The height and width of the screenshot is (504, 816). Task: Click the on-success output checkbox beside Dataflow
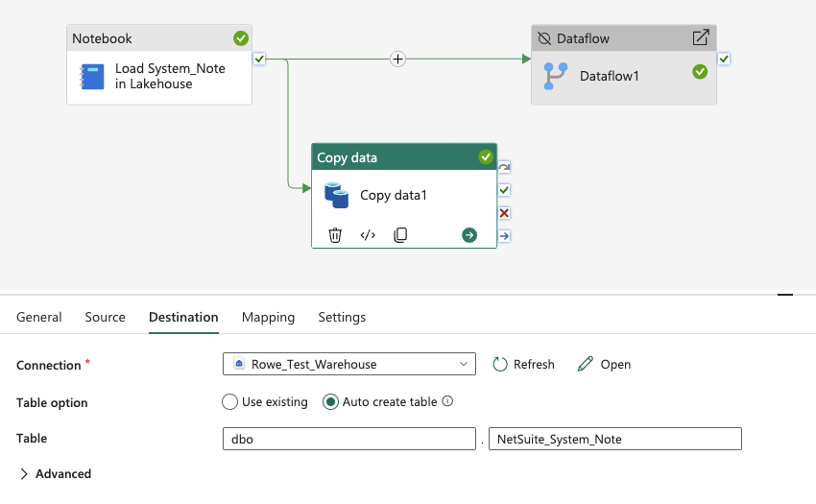(724, 59)
